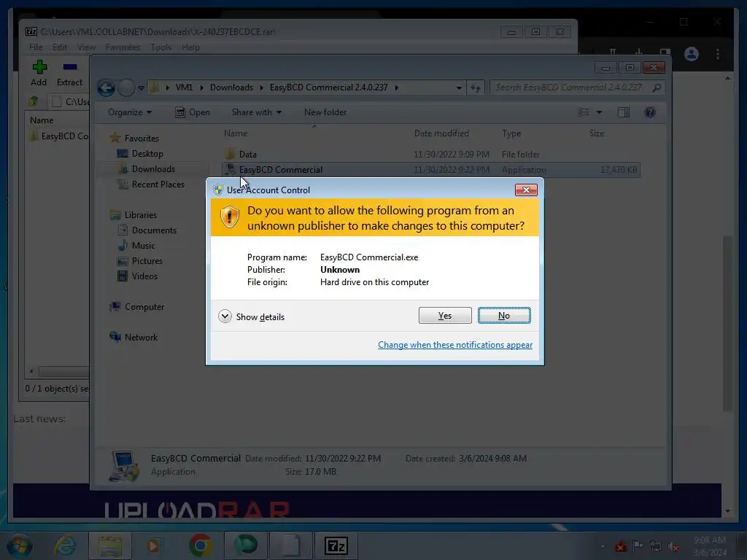Click the browser vertical scrollbar
The width and height of the screenshot is (747, 560).
coord(727,322)
